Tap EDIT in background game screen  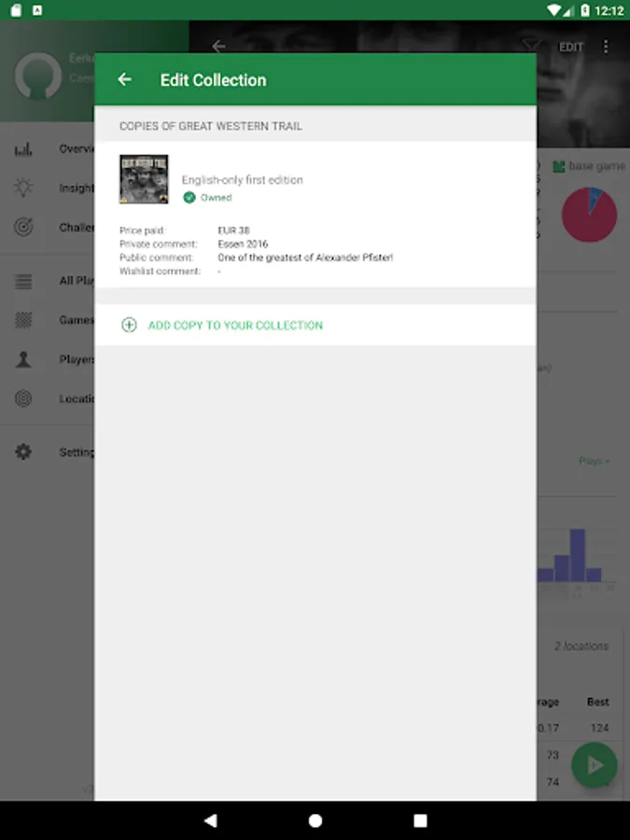570,48
